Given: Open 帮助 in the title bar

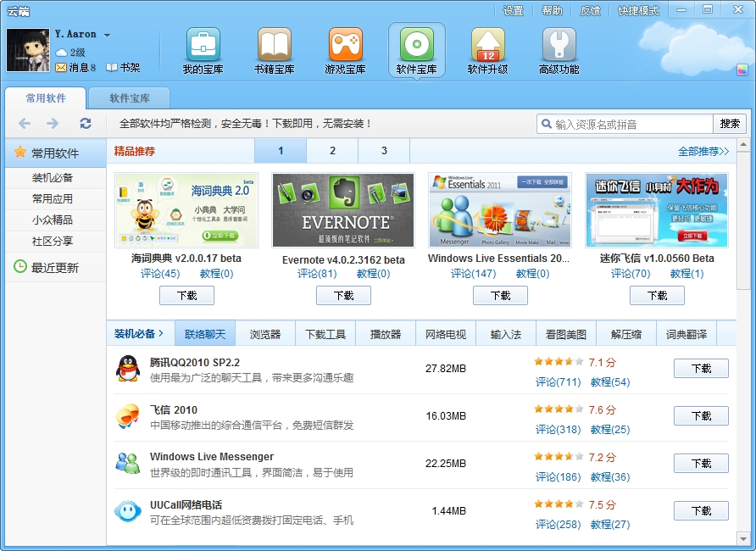Looking at the screenshot, I should [552, 11].
